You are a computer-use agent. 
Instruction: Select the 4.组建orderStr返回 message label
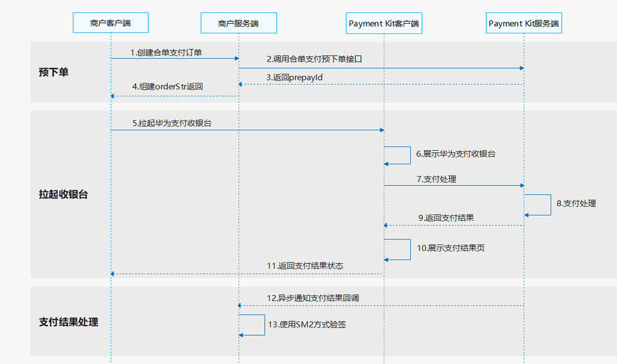167,86
